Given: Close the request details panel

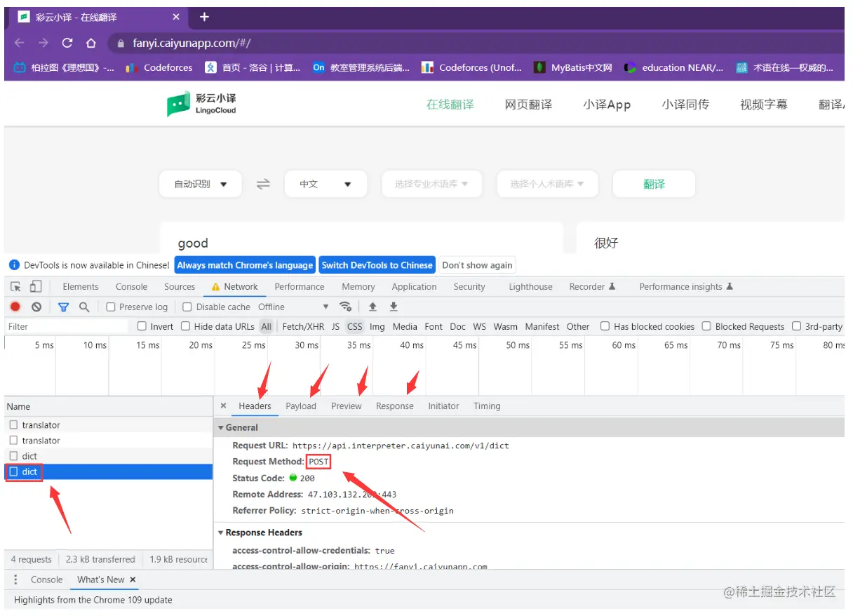Looking at the screenshot, I should pos(223,406).
